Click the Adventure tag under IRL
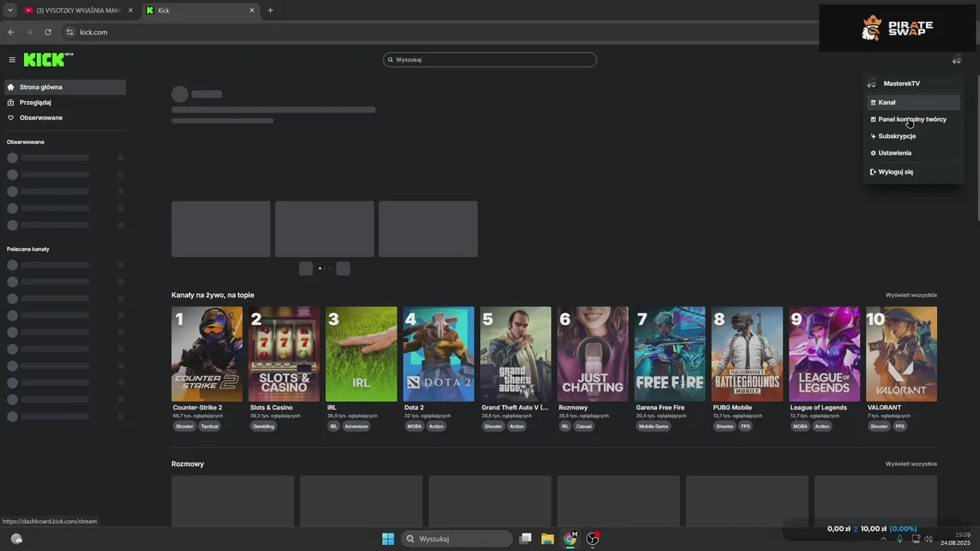Screen dimensions: 980x551 click(x=356, y=426)
